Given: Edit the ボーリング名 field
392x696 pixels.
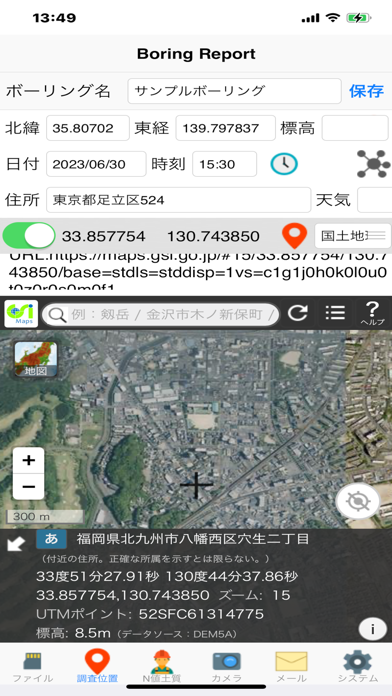Looking at the screenshot, I should pos(234,91).
